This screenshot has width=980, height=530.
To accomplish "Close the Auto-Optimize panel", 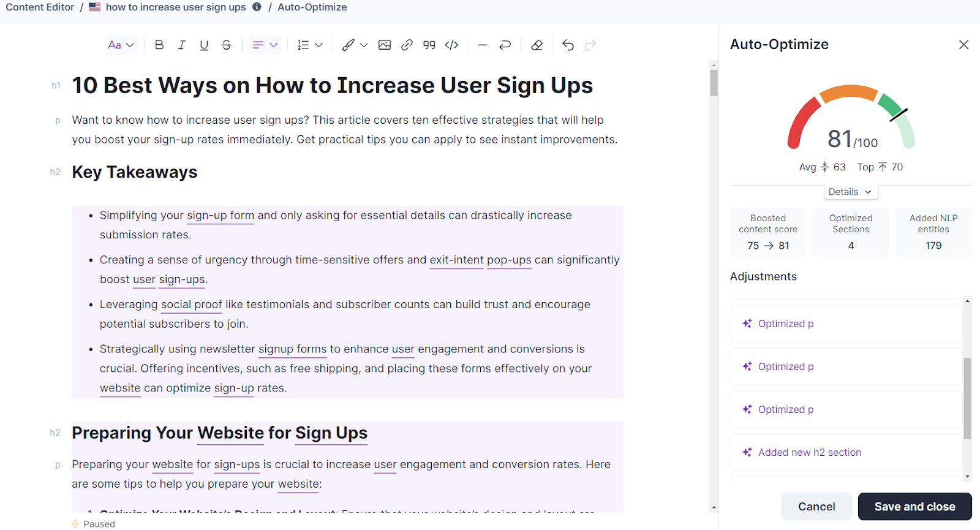I will click(x=963, y=45).
